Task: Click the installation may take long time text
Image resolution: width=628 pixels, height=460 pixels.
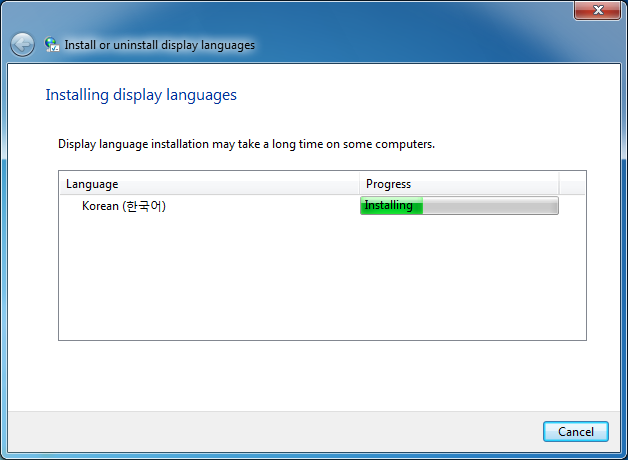Action: (x=246, y=144)
